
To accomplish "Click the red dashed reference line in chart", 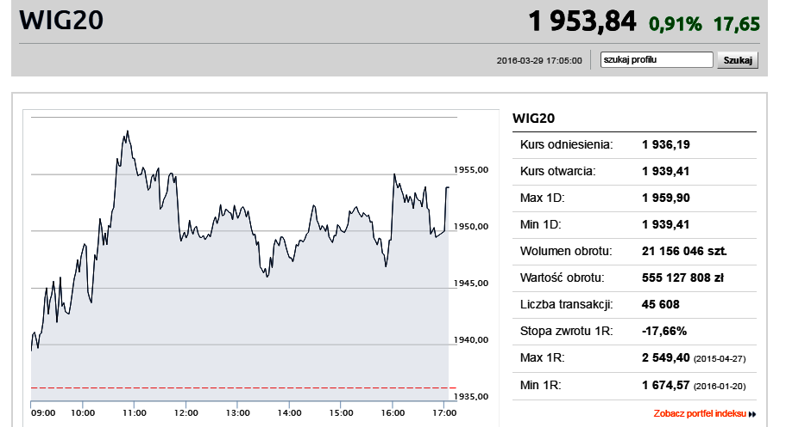I will [x=244, y=387].
